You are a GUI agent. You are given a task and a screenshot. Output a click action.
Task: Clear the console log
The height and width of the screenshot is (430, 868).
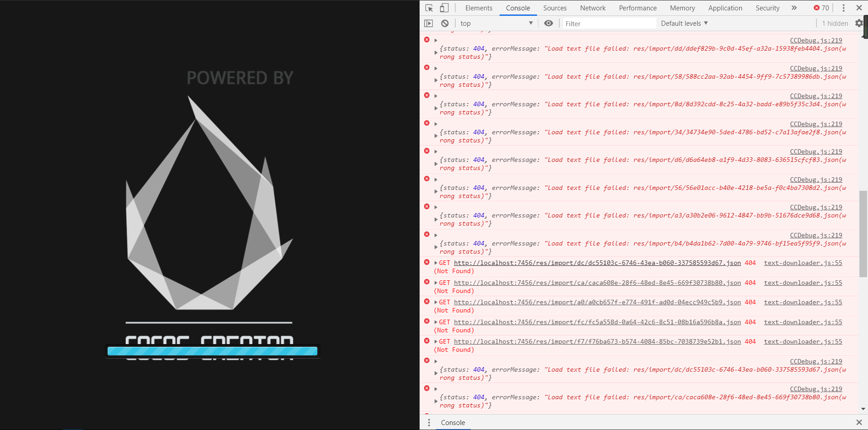[445, 23]
